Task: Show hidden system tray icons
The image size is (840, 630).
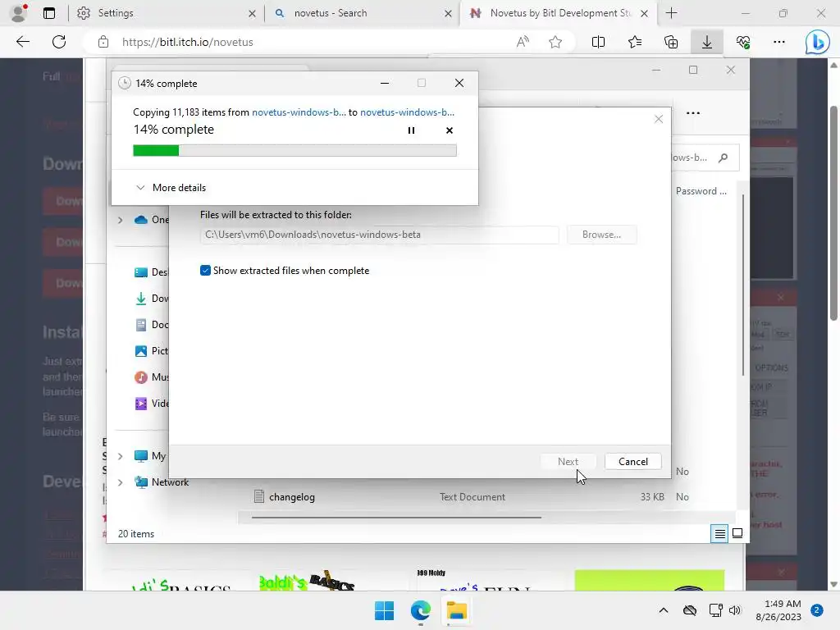Action: 663,610
